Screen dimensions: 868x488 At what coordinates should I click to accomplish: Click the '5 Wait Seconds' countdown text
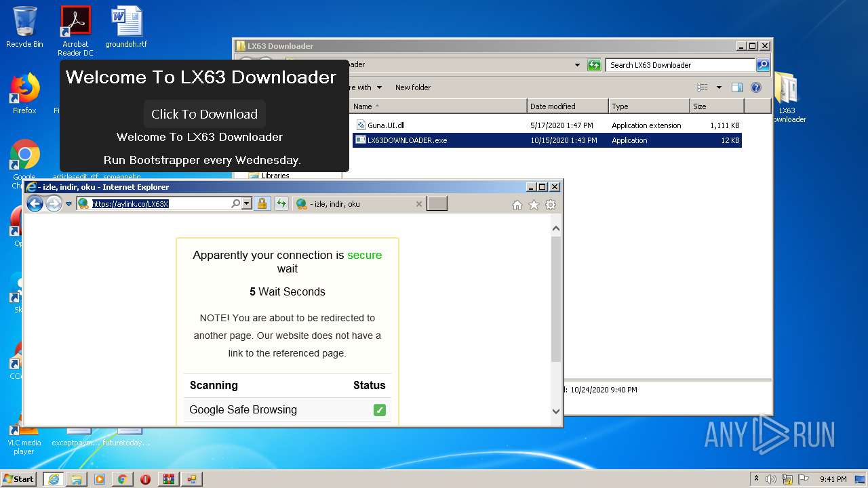tap(288, 291)
